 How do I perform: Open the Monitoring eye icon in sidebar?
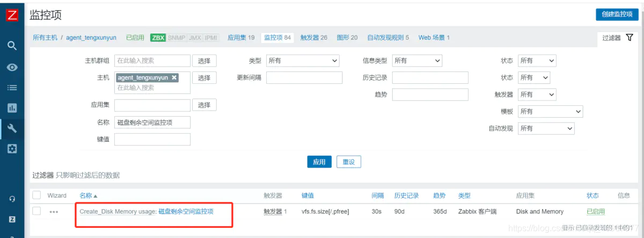point(12,67)
